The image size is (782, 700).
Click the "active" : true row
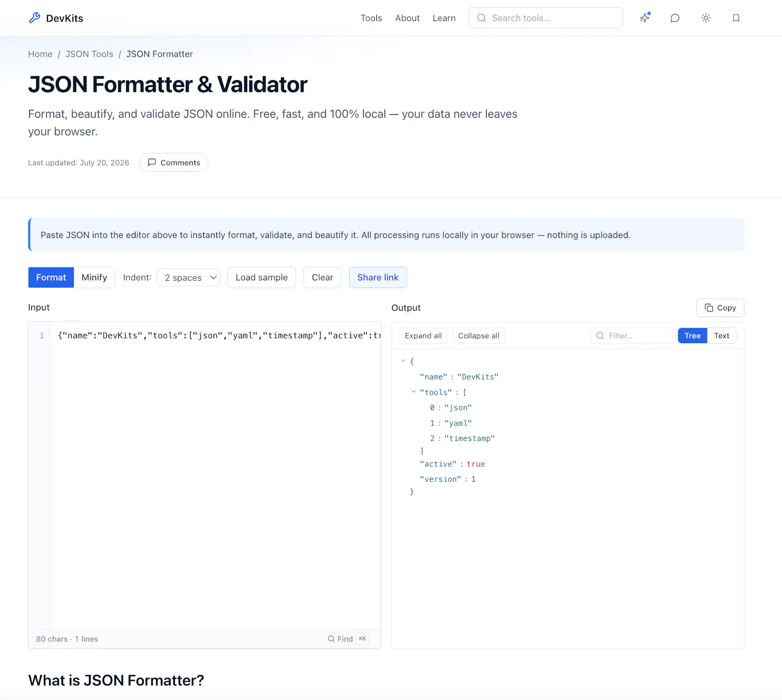[x=452, y=464]
